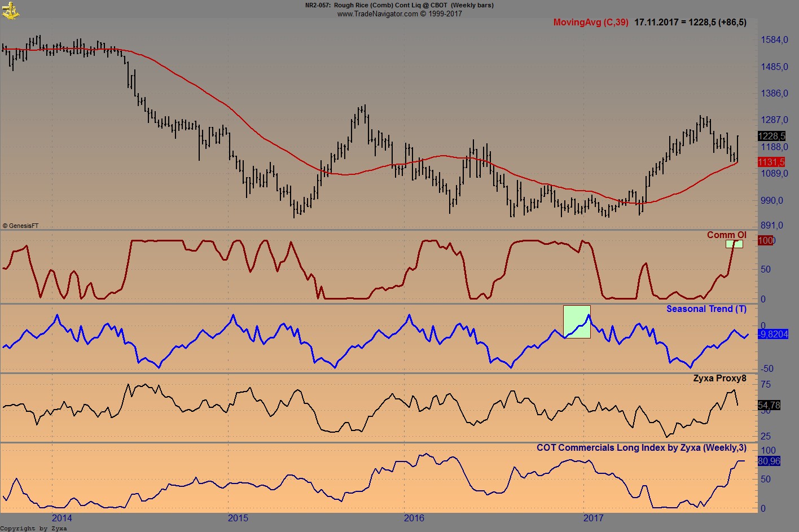
Task: Click the 891,0 price axis label
Action: (772, 226)
